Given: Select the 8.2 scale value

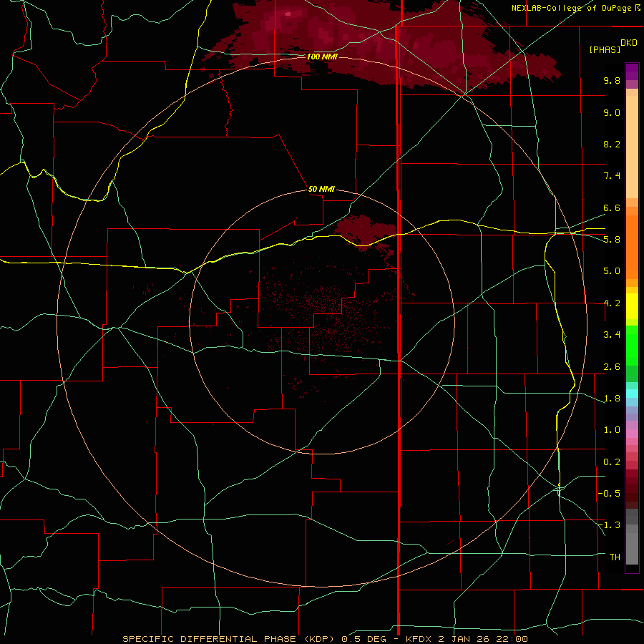Looking at the screenshot, I should click(612, 144).
